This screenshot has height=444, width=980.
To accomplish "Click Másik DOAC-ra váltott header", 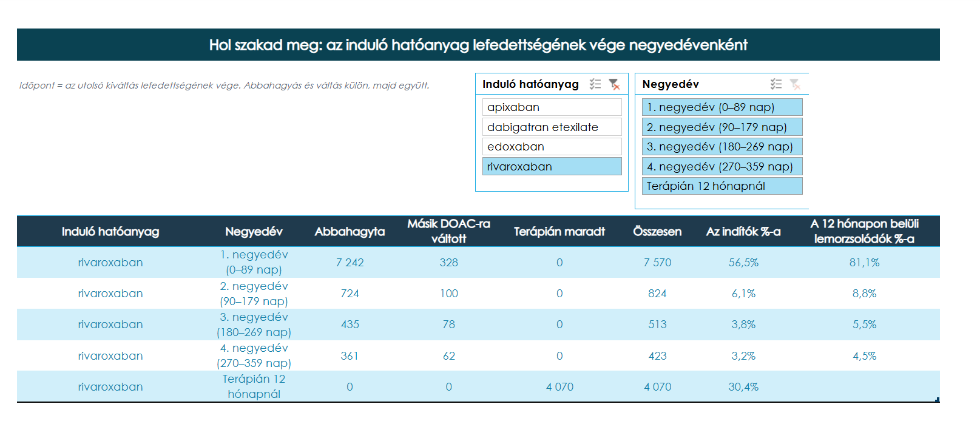I will click(x=448, y=231).
